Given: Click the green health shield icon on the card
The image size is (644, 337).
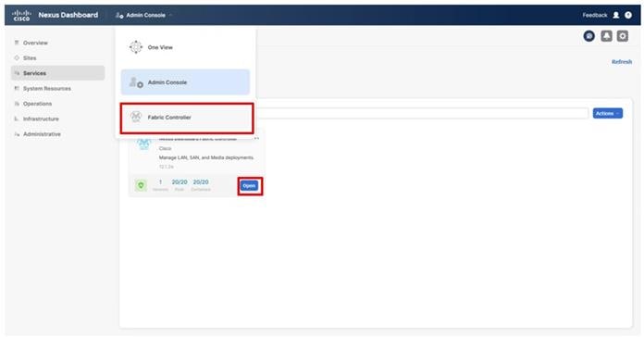Looking at the screenshot, I should (x=141, y=185).
